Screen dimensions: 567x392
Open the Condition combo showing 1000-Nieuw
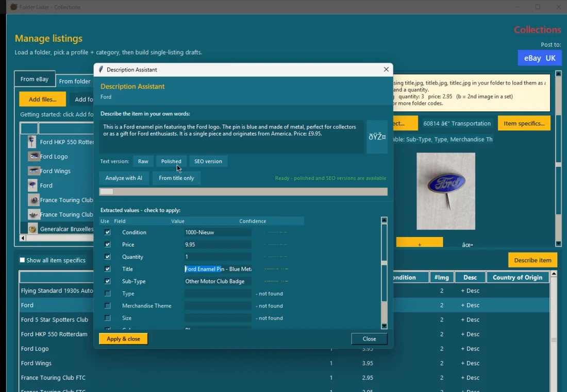coord(217,232)
